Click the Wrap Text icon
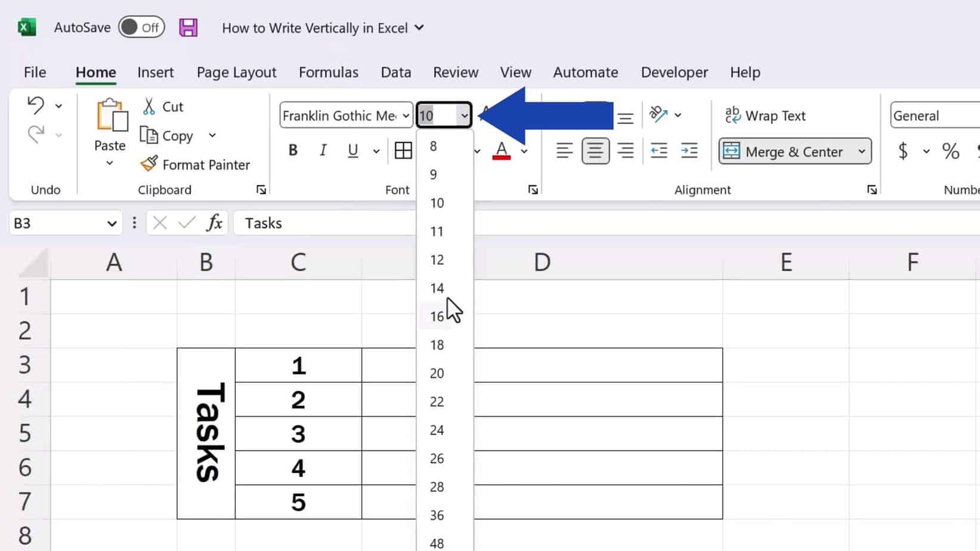Viewport: 980px width, 551px height. [732, 114]
